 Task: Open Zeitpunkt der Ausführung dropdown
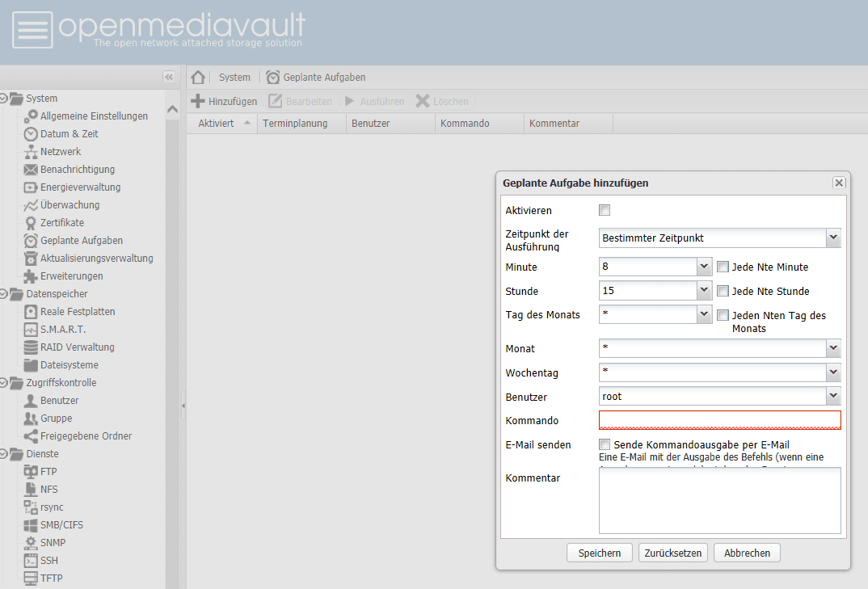pyautogui.click(x=833, y=238)
